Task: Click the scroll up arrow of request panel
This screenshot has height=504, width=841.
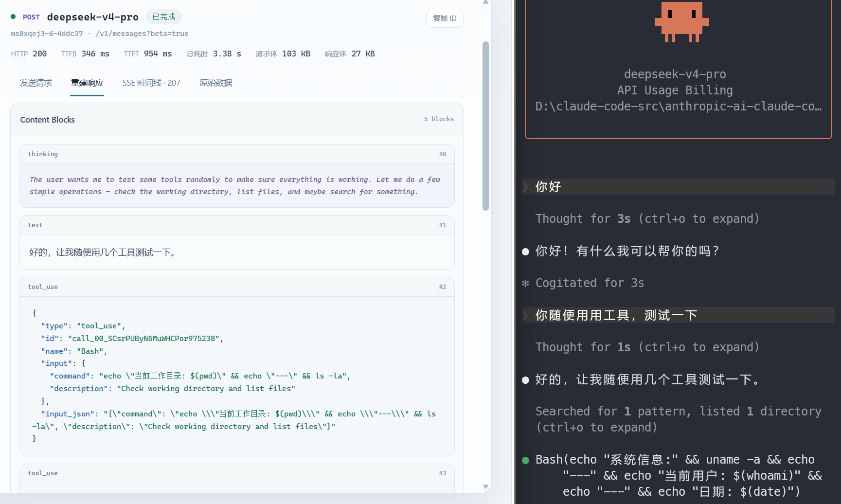Action: click(x=485, y=2)
